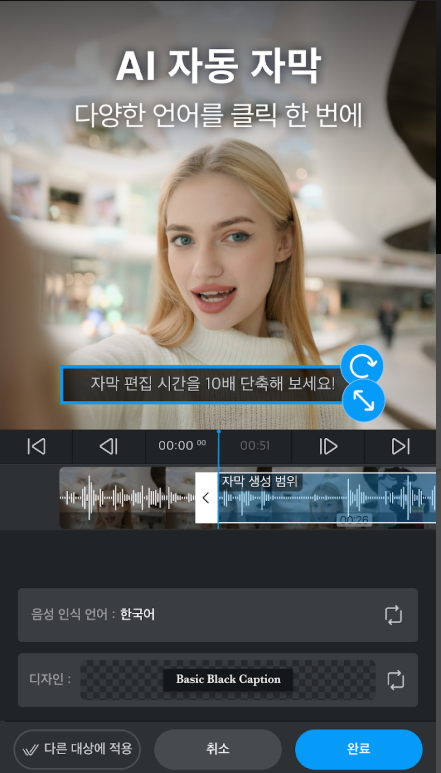Click the 취소 button
The width and height of the screenshot is (441, 773).
[x=218, y=749]
